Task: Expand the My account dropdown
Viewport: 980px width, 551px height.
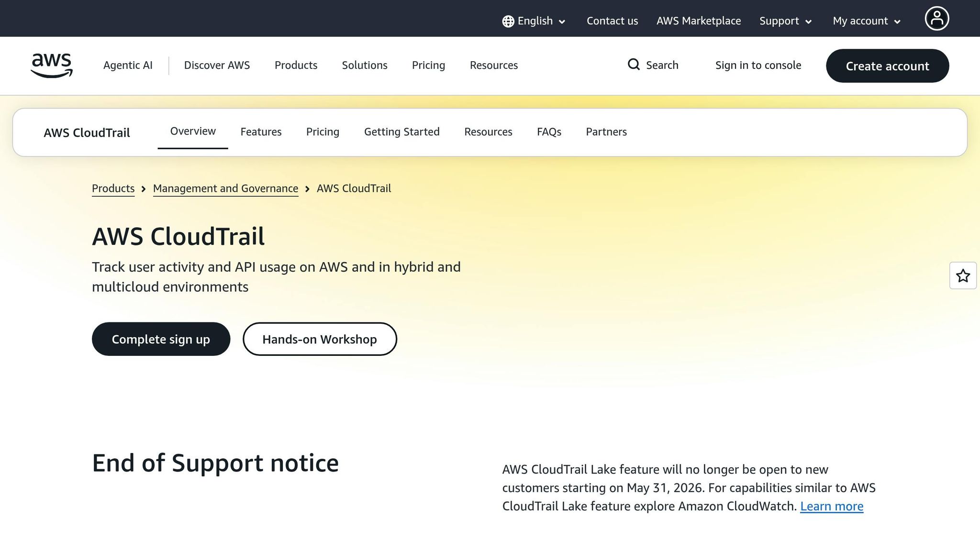Action: (867, 21)
